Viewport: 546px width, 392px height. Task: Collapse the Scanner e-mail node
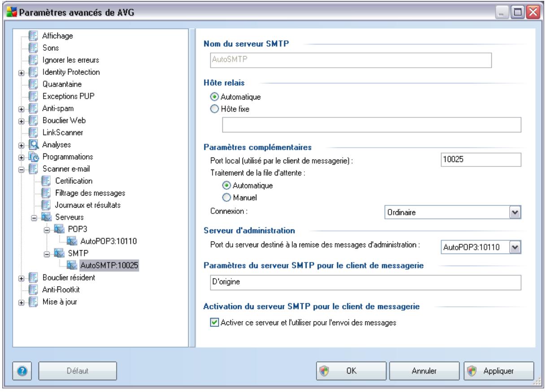coord(21,169)
